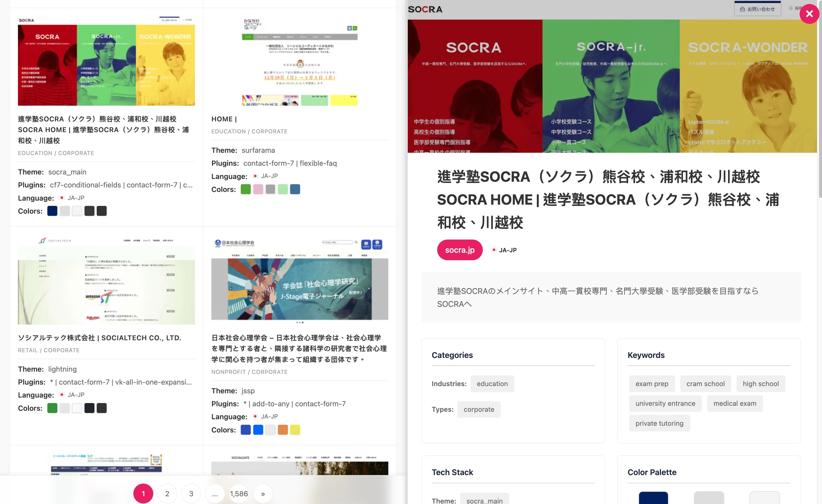Click the SOCRA logo in the preview header
This screenshot has width=822, height=504.
(425, 9)
